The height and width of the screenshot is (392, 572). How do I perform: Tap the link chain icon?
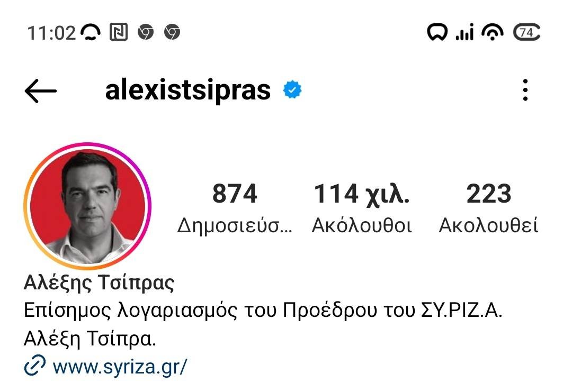click(x=34, y=365)
